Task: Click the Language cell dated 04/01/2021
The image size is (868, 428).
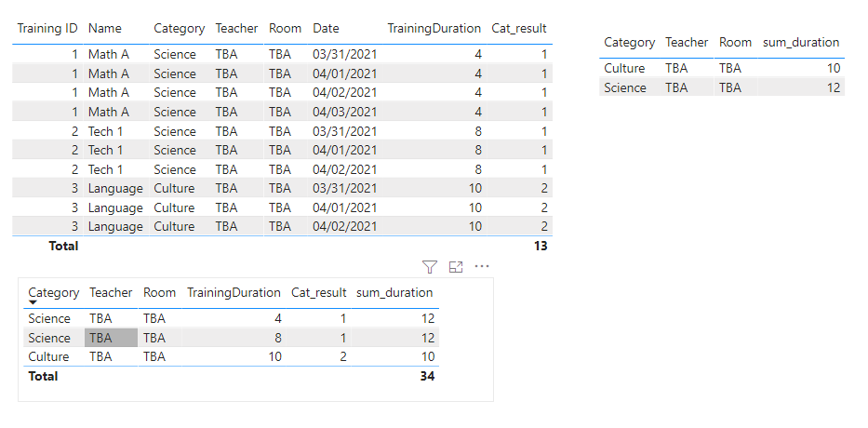Action: tap(115, 207)
